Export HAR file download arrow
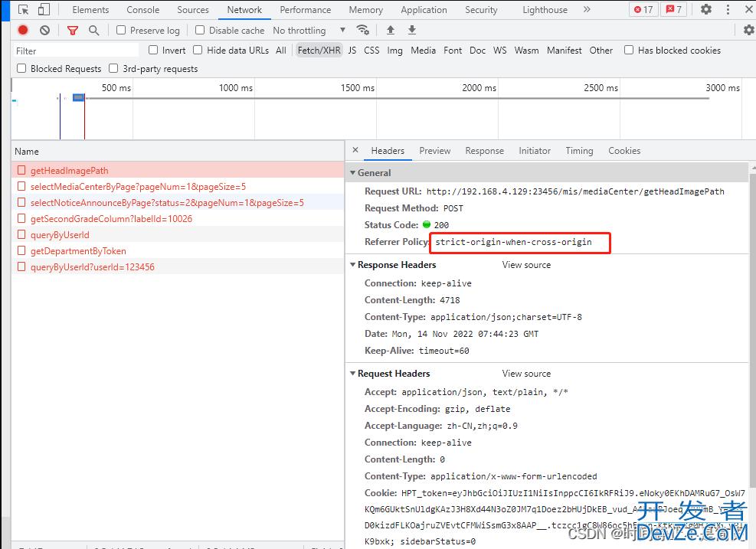This screenshot has height=549, width=756. coord(412,30)
